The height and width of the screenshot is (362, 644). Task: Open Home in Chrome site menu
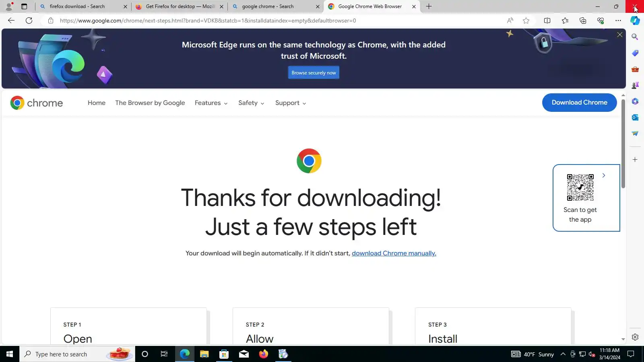click(97, 103)
